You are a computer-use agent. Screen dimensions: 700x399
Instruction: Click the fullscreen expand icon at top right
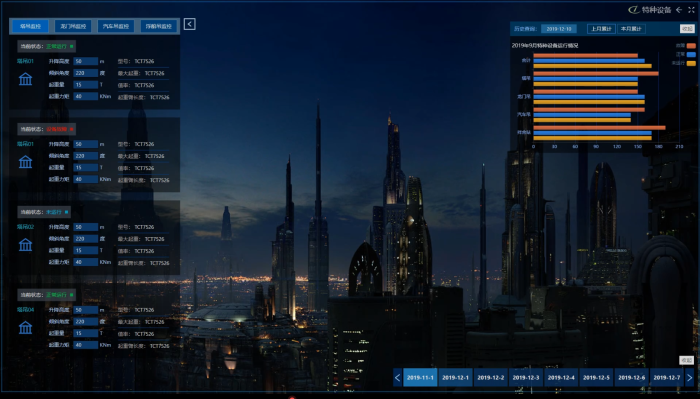click(x=691, y=10)
